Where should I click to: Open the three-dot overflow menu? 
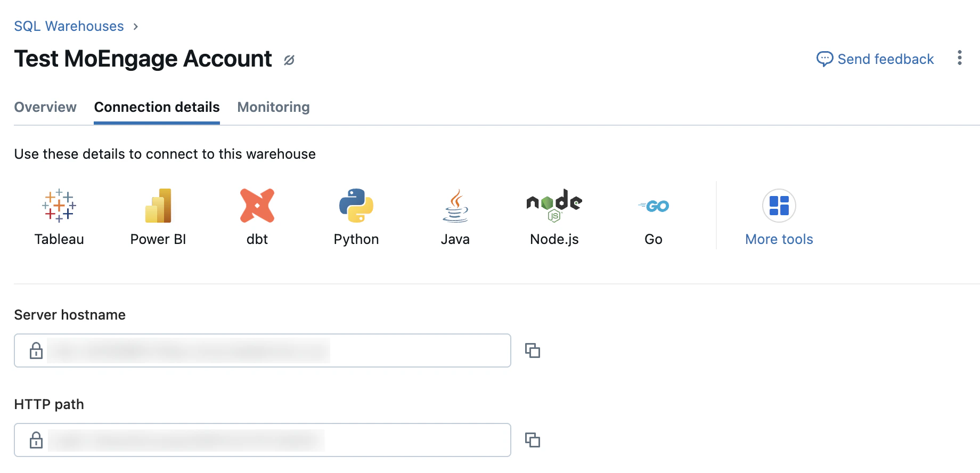tap(959, 58)
